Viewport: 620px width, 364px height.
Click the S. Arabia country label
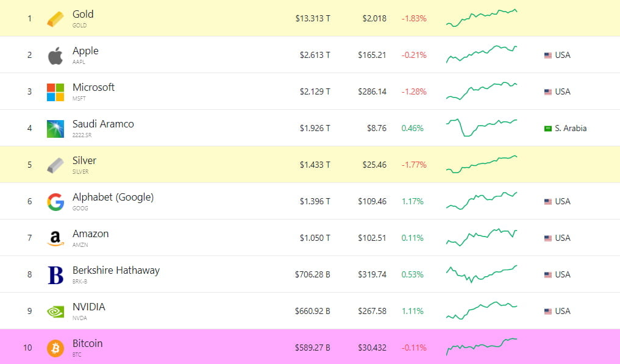click(x=571, y=128)
